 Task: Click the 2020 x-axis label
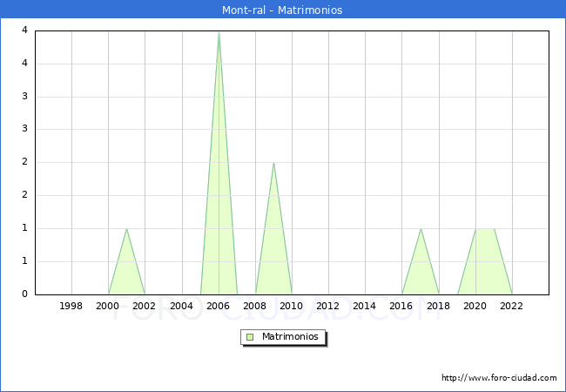pyautogui.click(x=475, y=306)
